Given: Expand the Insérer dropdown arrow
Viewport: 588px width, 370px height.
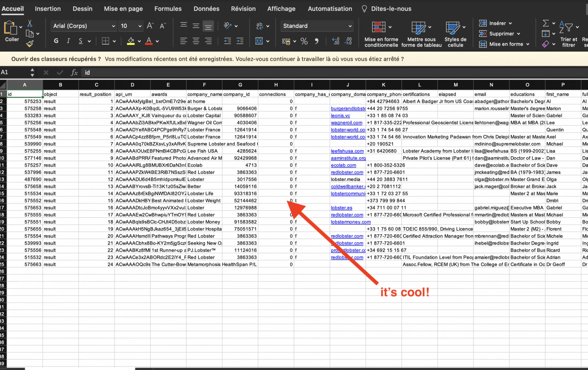Looking at the screenshot, I should click(x=510, y=24).
